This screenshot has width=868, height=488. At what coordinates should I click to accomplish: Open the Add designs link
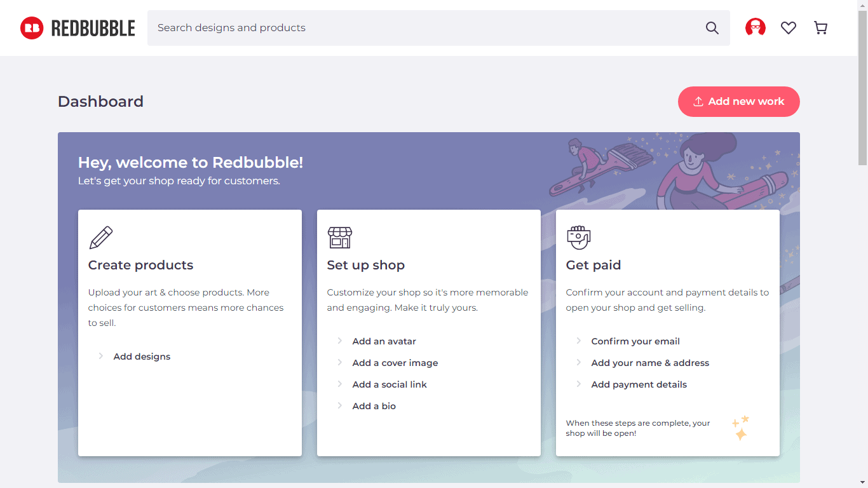click(x=142, y=356)
